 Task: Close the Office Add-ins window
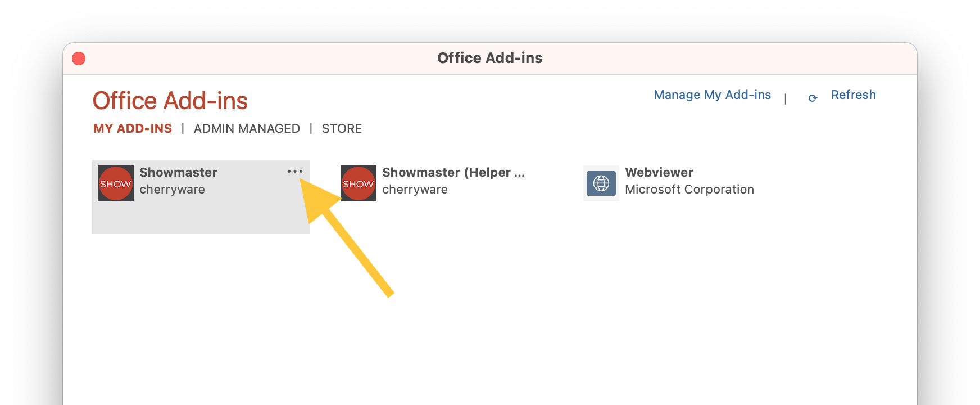(79, 58)
